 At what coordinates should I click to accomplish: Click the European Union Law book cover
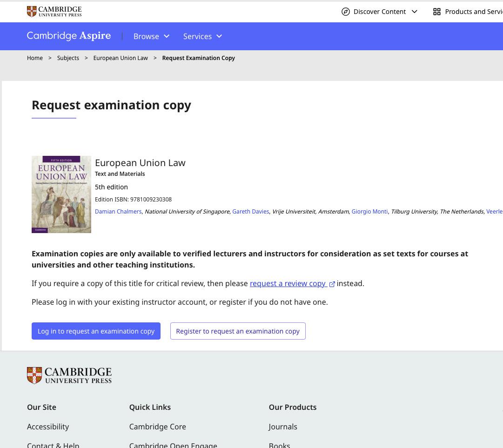tap(61, 194)
